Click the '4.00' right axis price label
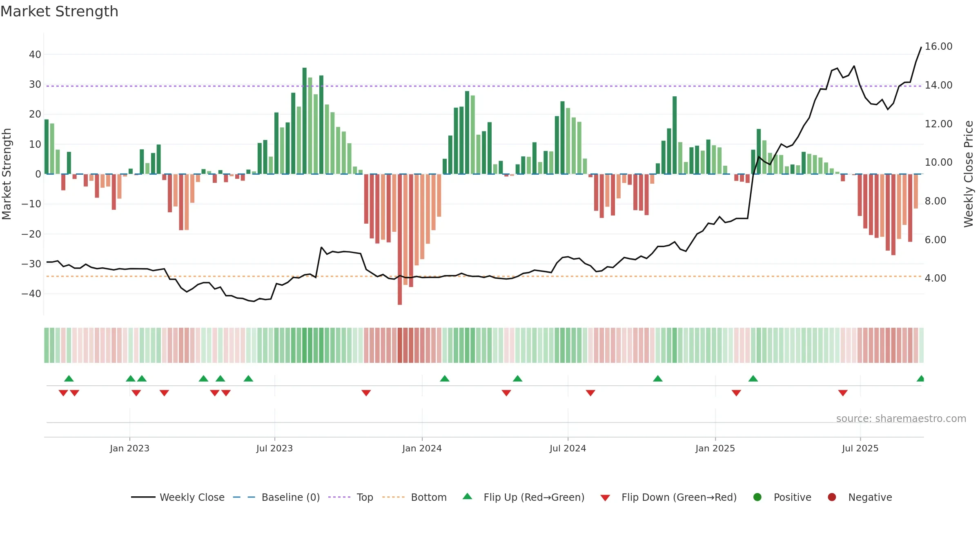The image size is (980, 551). tap(935, 278)
